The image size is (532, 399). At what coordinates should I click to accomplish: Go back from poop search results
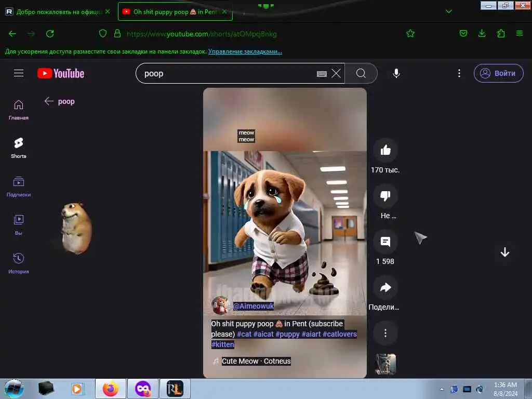(x=49, y=101)
